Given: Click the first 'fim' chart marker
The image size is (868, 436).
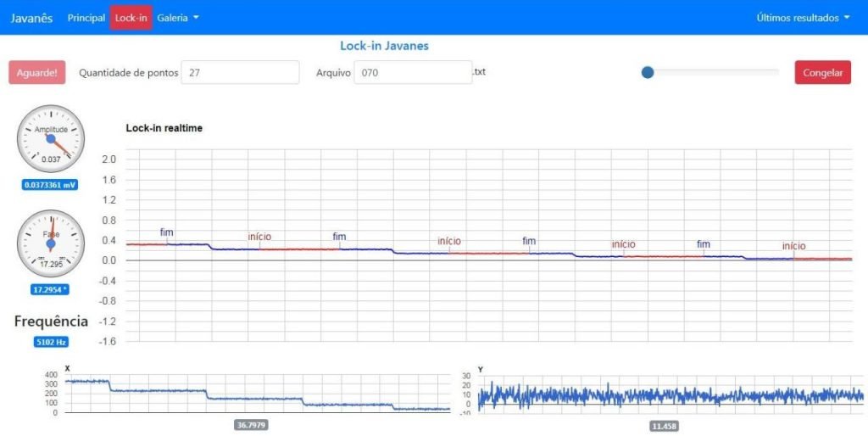Looking at the screenshot, I should tap(166, 232).
